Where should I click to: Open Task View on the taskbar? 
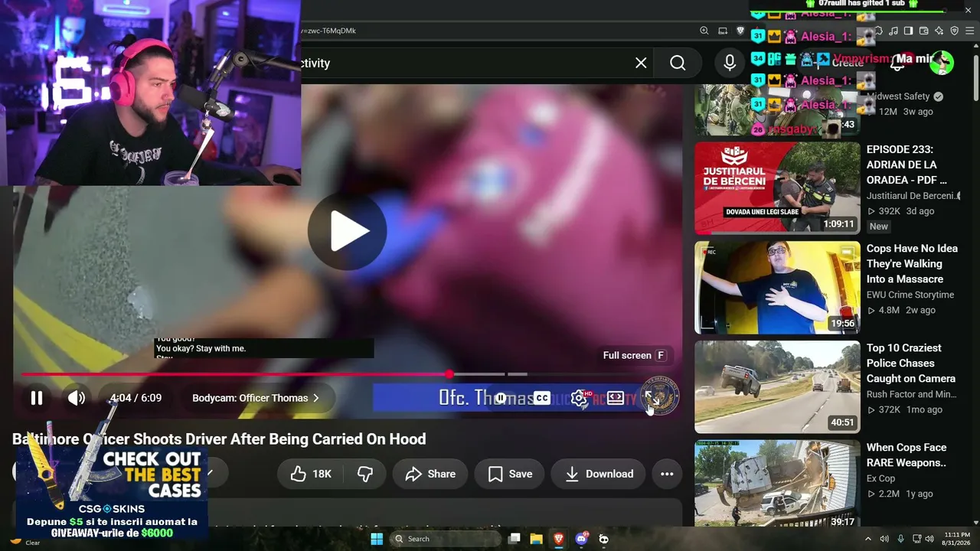click(514, 539)
